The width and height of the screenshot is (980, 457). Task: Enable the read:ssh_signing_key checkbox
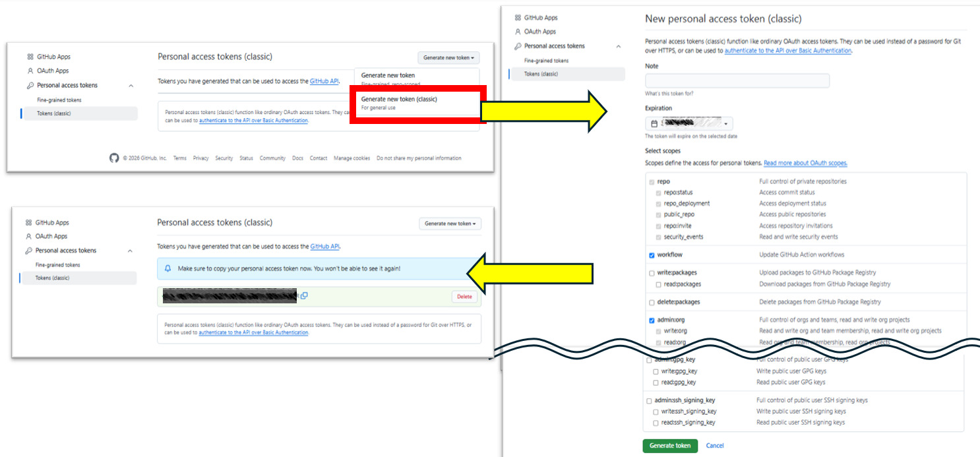pyautogui.click(x=656, y=423)
